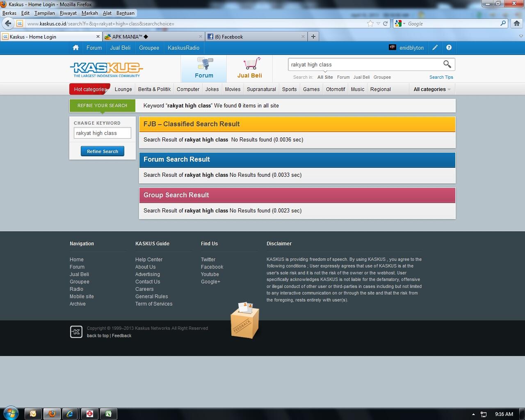Show hidden system tray icons

point(473,414)
